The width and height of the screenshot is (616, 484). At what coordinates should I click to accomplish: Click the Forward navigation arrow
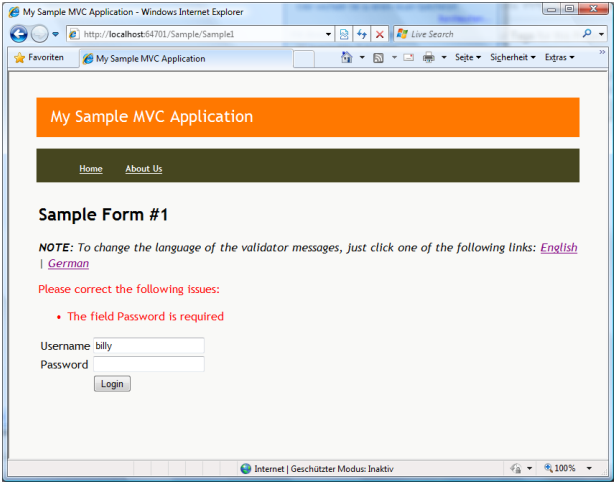pos(39,34)
